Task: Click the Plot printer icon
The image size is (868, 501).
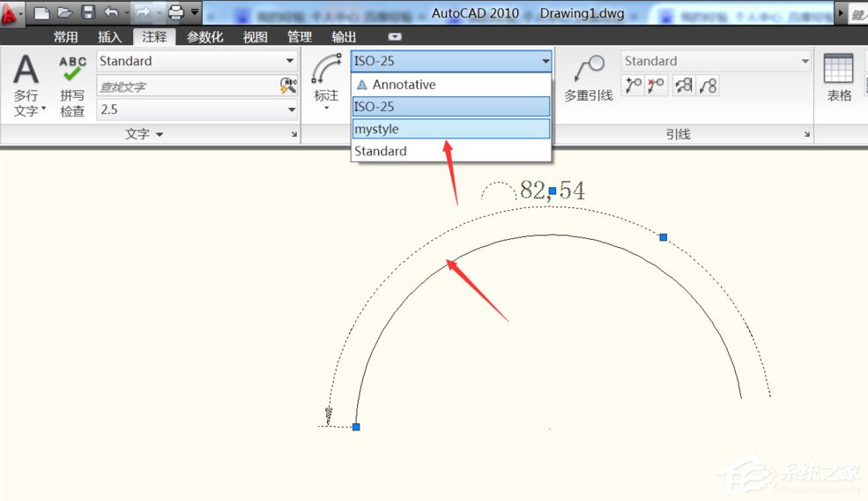Action: pyautogui.click(x=175, y=12)
